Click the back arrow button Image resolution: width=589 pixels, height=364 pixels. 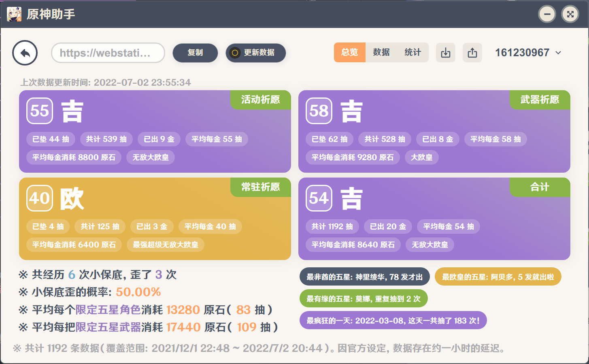click(x=25, y=53)
